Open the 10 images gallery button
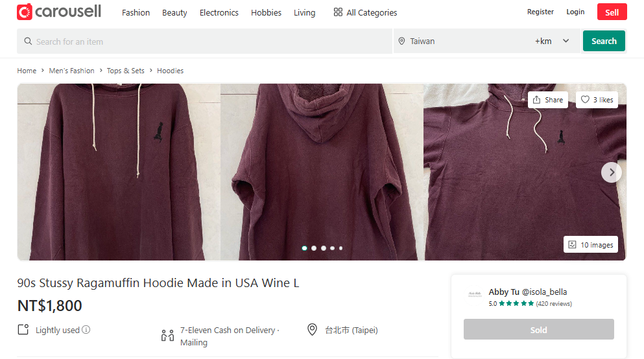 [x=591, y=244]
